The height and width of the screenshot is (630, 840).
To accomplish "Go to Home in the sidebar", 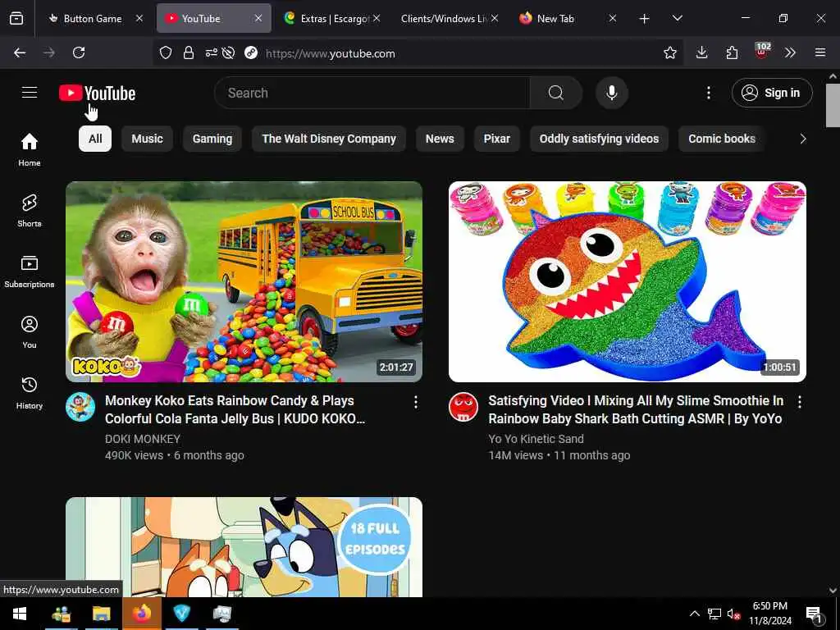I will 30,149.
